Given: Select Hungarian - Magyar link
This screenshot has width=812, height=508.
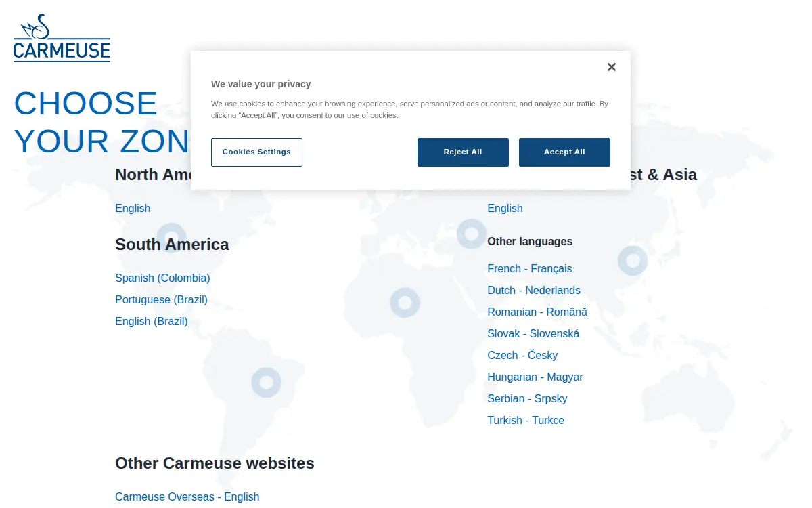Looking at the screenshot, I should [535, 377].
